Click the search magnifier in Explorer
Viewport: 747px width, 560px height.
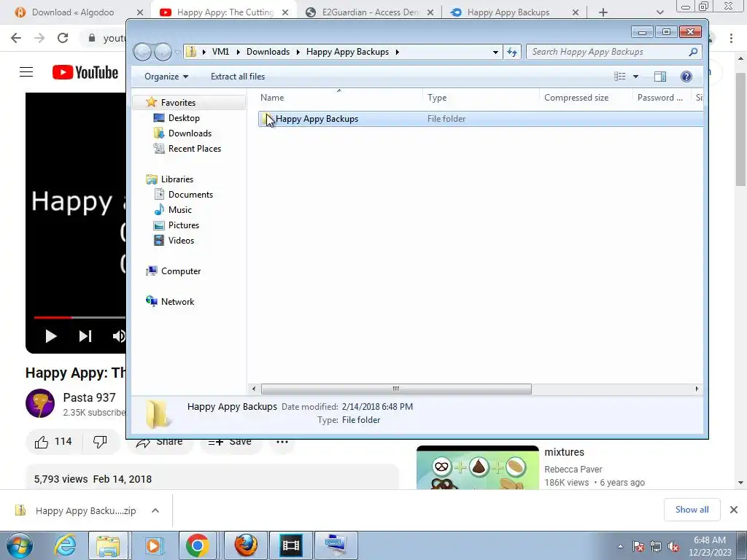693,52
